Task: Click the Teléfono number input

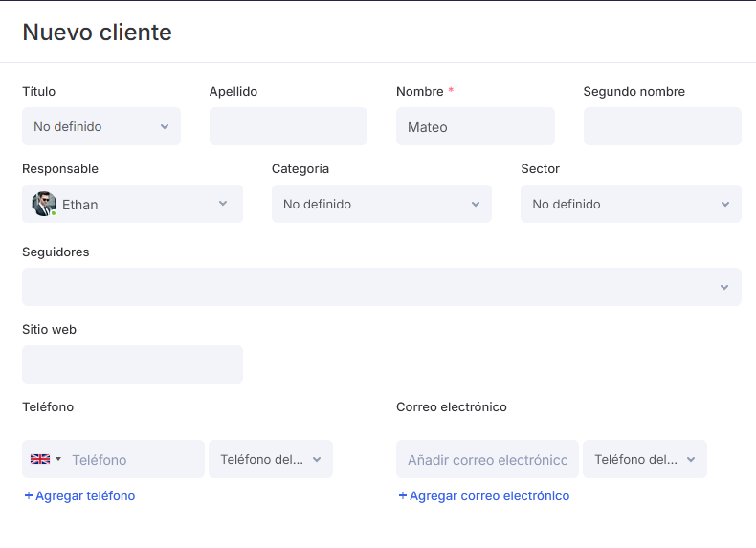Action: (135, 459)
